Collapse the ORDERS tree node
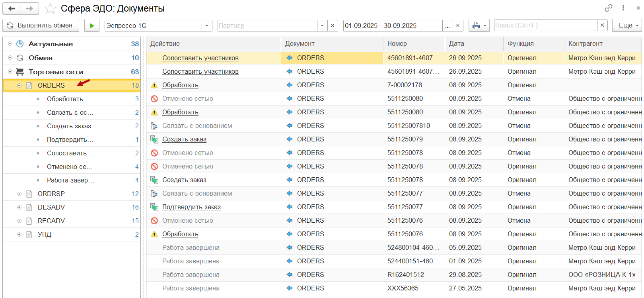 click(x=19, y=85)
